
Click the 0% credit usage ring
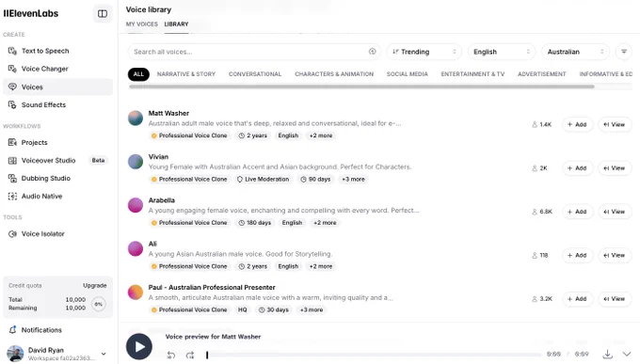(99, 304)
